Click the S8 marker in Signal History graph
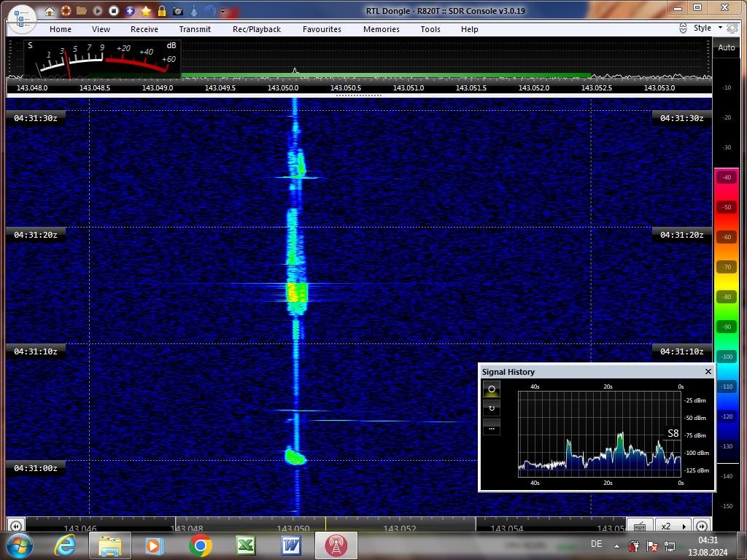The height and width of the screenshot is (560, 747). (673, 433)
